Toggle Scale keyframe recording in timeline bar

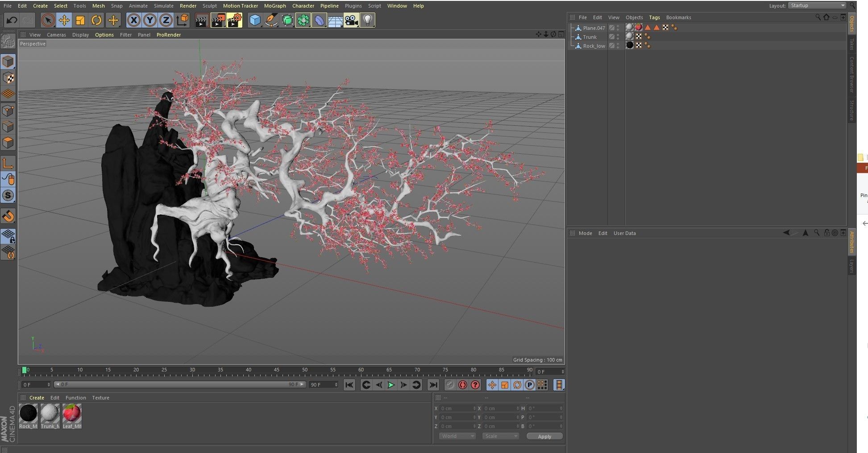[504, 385]
